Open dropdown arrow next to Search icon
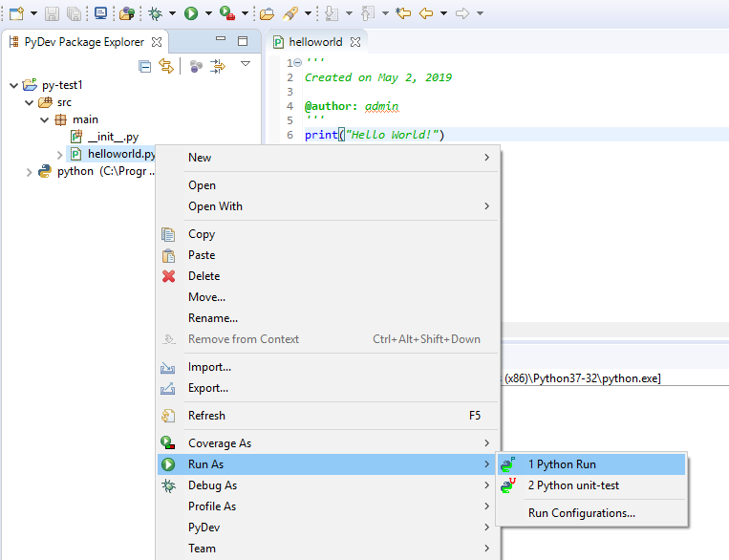This screenshot has height=560, width=729. [x=308, y=13]
